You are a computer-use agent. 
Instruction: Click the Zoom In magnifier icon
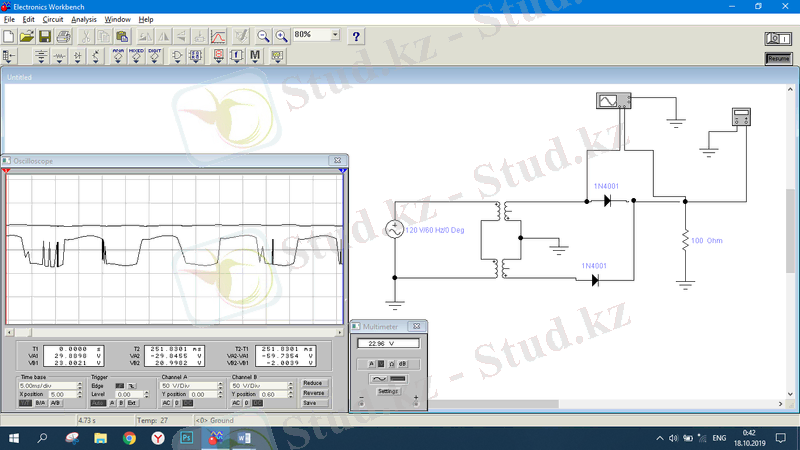(281, 36)
